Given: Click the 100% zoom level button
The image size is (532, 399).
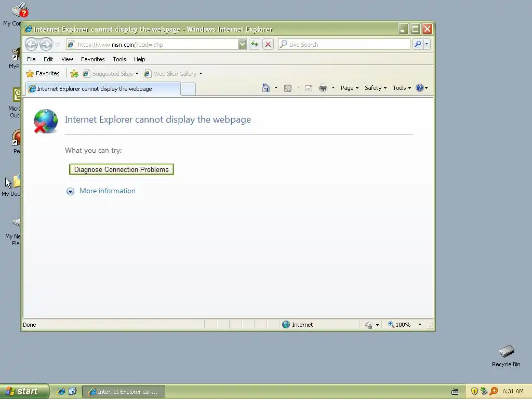Looking at the screenshot, I should (400, 325).
